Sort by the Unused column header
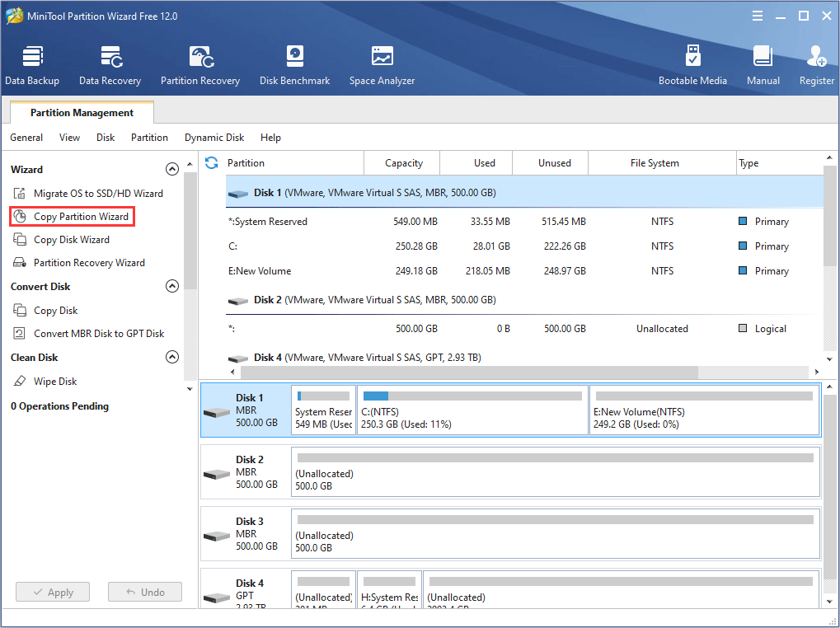This screenshot has height=628, width=840. click(x=550, y=162)
